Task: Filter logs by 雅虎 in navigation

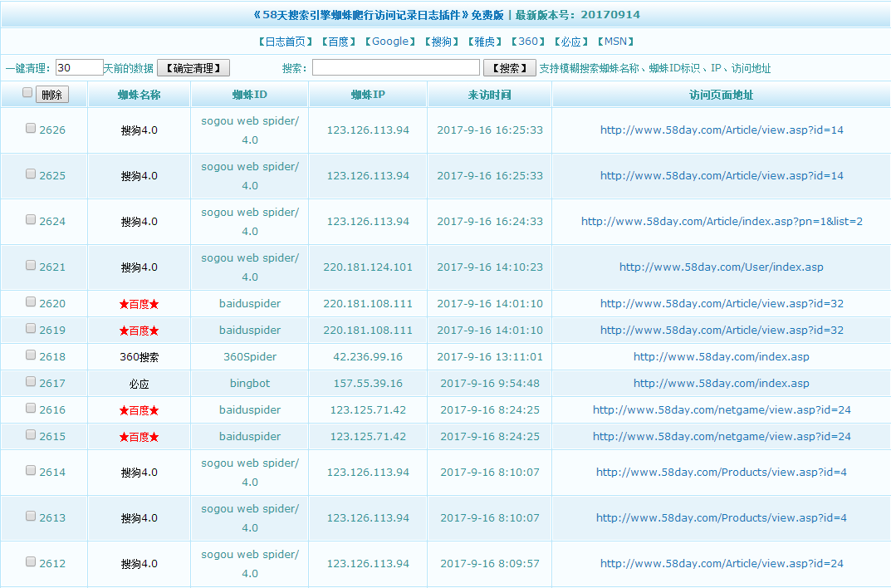Action: click(x=485, y=42)
